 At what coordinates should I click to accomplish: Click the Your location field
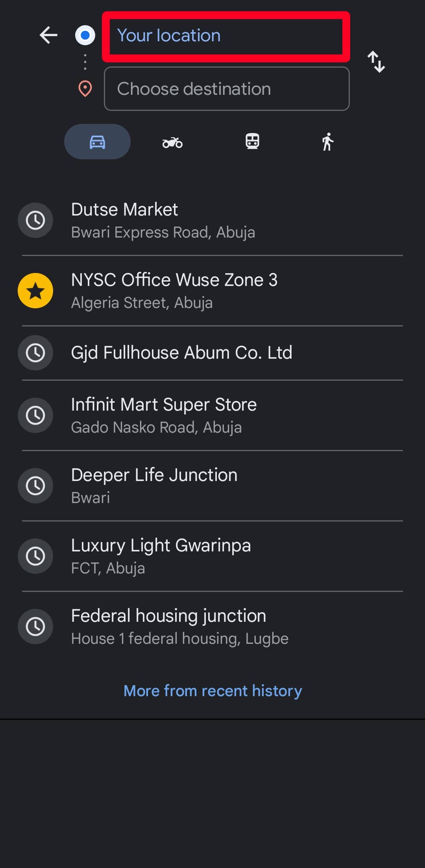tap(226, 36)
